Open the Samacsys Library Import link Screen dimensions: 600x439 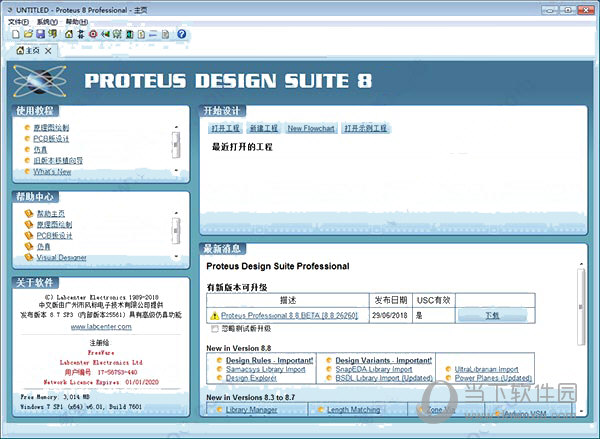coord(266,369)
